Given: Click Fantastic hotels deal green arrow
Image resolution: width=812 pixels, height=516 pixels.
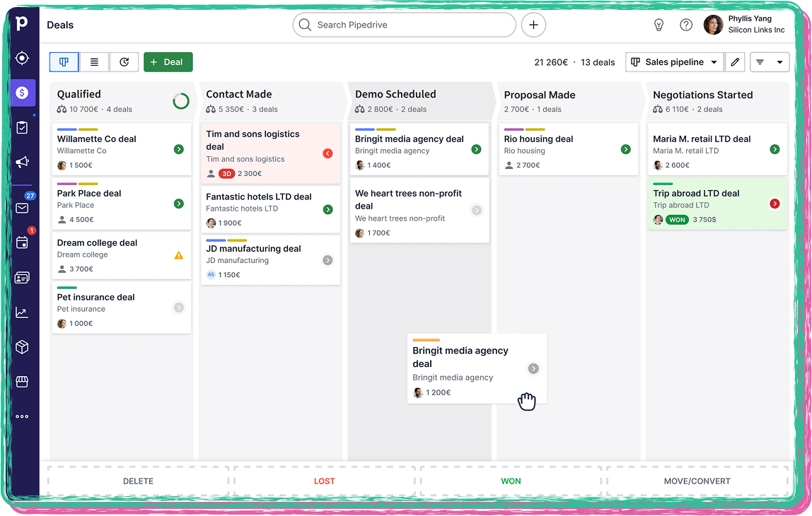Looking at the screenshot, I should tap(327, 210).
